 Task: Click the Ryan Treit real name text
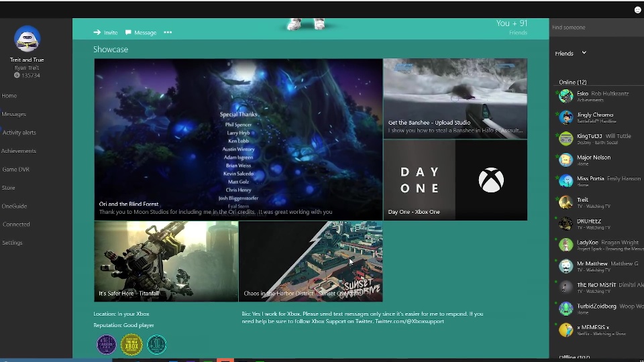click(x=27, y=68)
